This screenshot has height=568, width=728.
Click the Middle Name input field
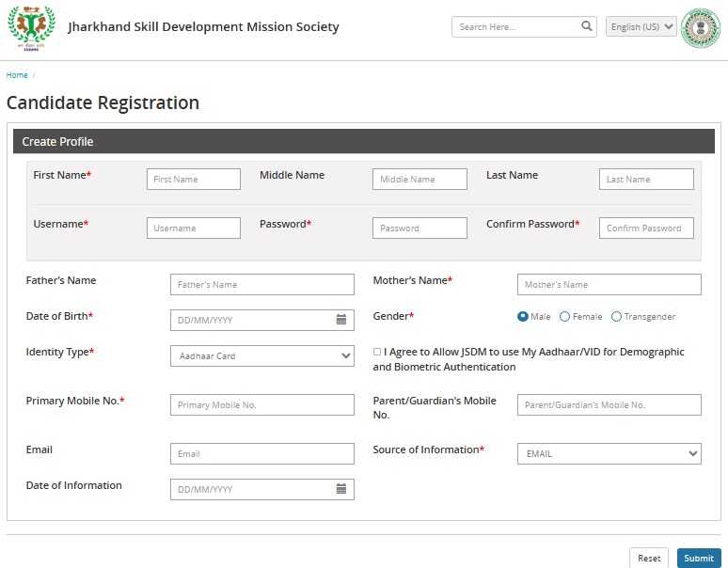point(419,179)
